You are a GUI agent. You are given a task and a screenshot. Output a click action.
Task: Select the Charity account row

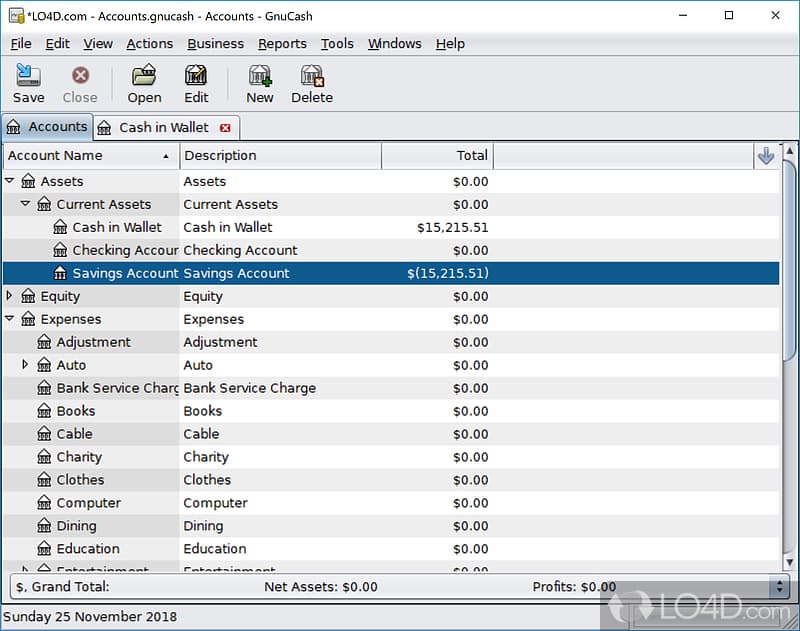(x=78, y=457)
